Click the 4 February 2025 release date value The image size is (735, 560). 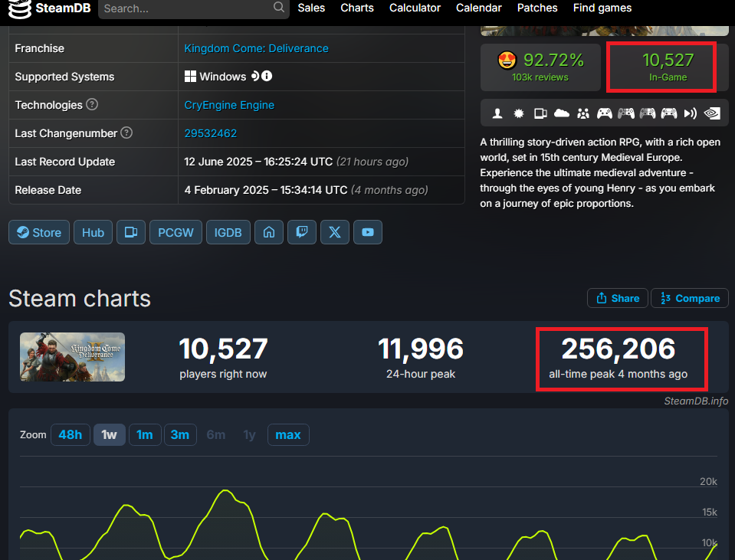306,190
